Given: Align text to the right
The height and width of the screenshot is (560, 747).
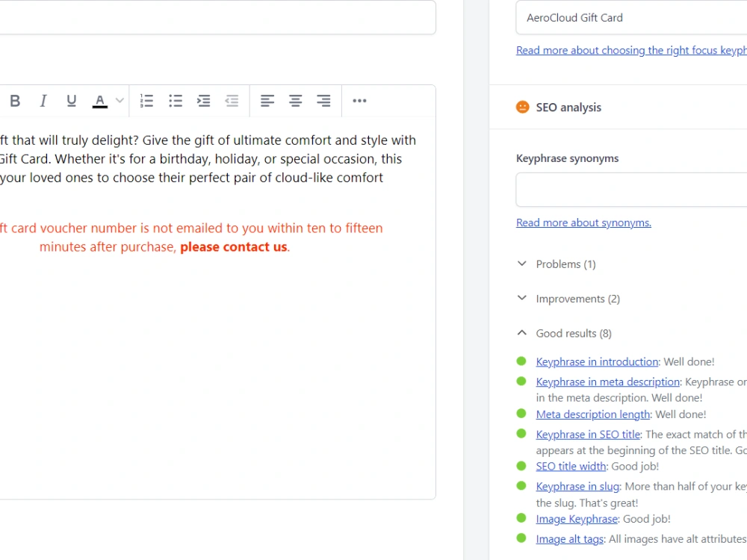Looking at the screenshot, I should point(324,101).
